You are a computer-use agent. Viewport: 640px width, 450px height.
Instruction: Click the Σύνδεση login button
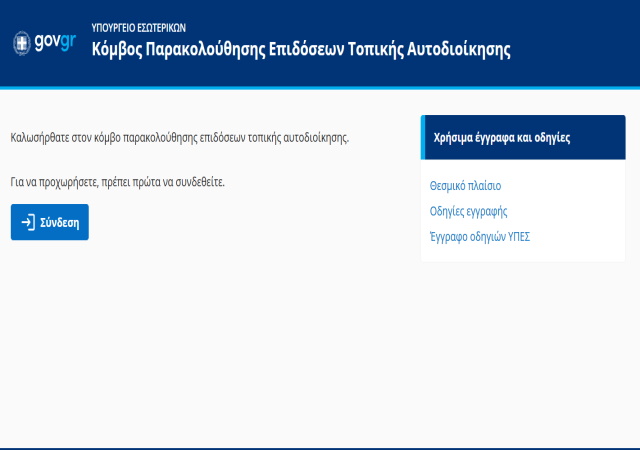coord(50,222)
